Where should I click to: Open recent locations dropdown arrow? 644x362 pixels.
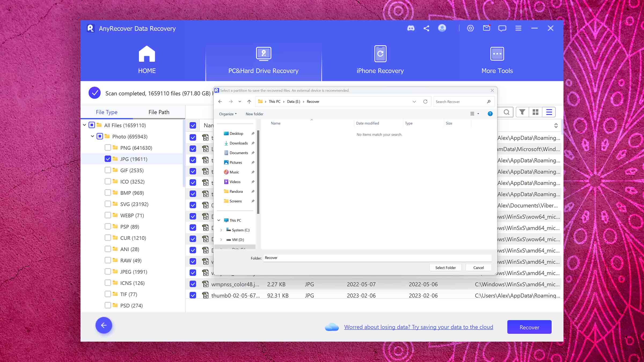(240, 102)
